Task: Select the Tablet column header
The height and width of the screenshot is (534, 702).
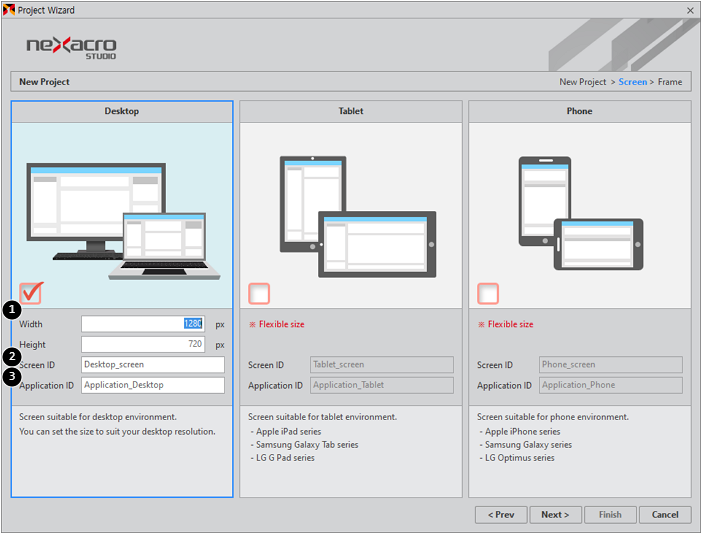Action: pos(351,111)
